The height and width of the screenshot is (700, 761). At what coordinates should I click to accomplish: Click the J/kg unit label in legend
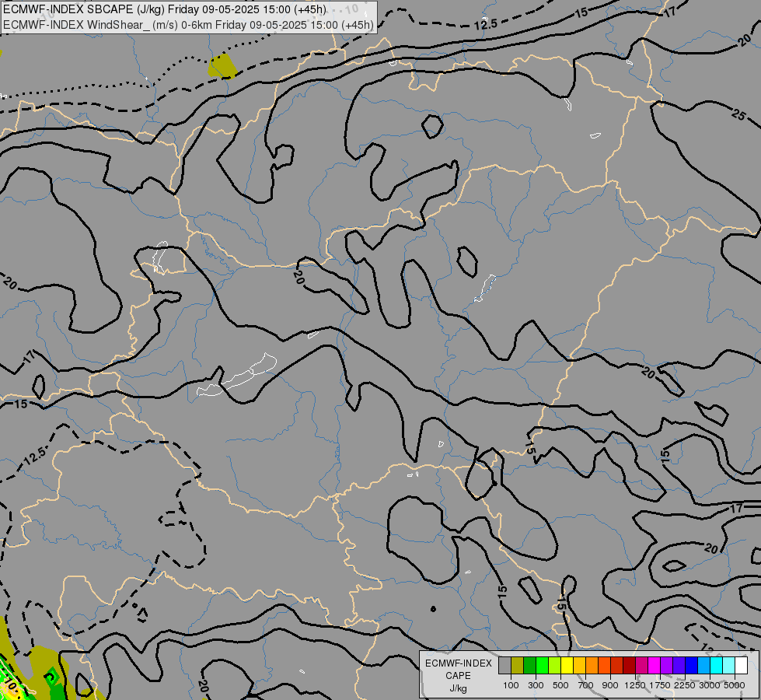point(458,688)
